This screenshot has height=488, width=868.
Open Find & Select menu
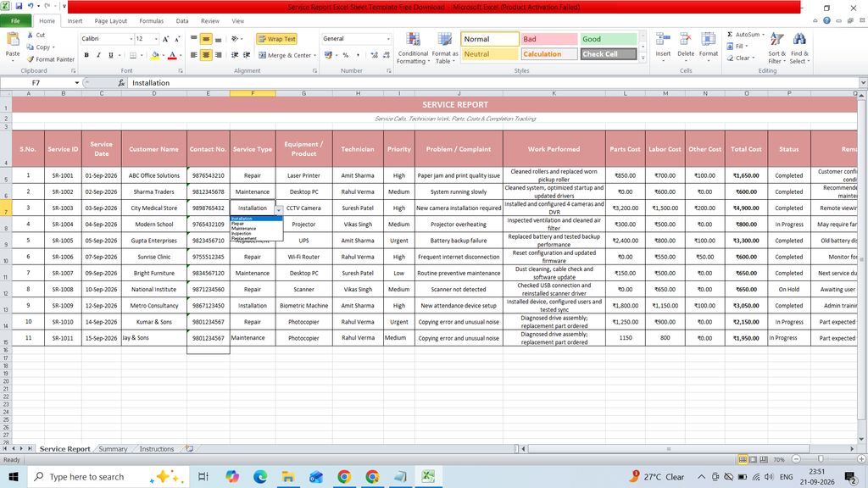point(799,48)
